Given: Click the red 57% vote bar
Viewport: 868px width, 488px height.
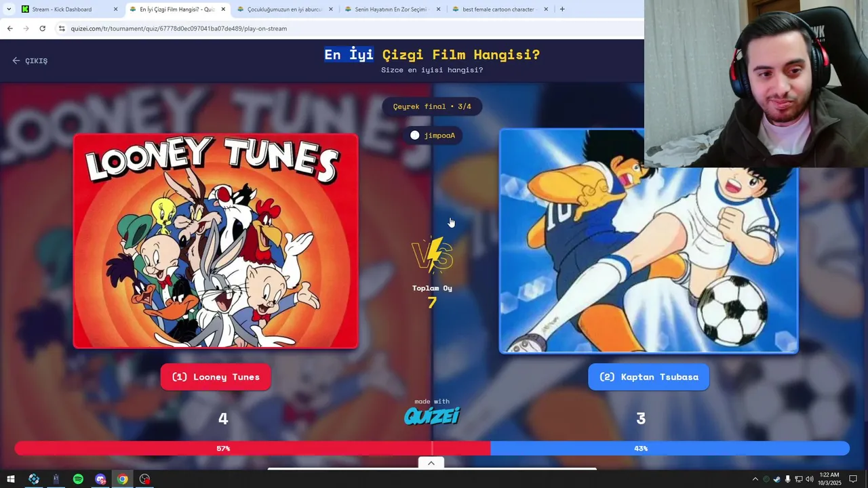Looking at the screenshot, I should coord(252,448).
